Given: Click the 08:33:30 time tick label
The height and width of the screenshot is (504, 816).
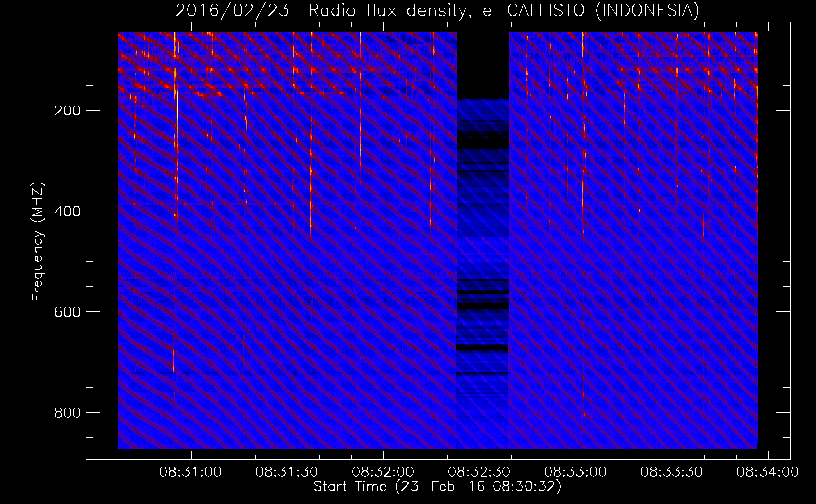Looking at the screenshot, I should click(671, 472).
